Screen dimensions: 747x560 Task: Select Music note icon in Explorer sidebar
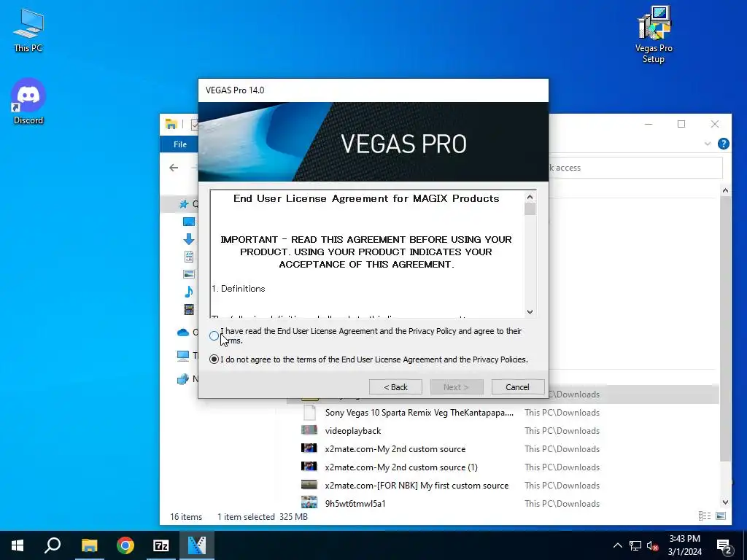(189, 292)
